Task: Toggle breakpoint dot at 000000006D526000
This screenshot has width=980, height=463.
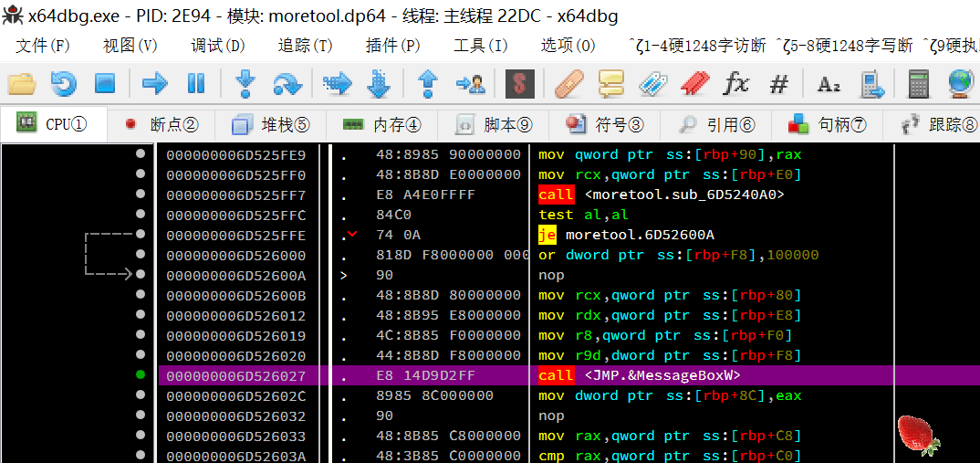Action: point(141,254)
